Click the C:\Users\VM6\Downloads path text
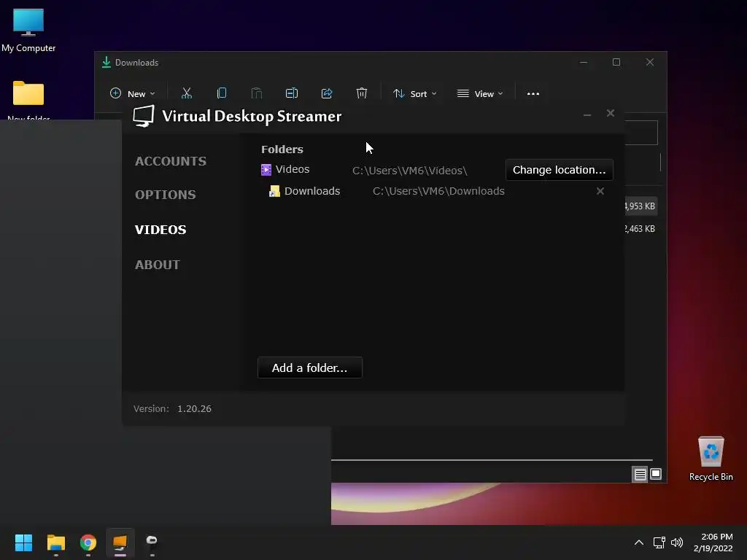Viewport: 747px width, 560px height. [x=438, y=191]
